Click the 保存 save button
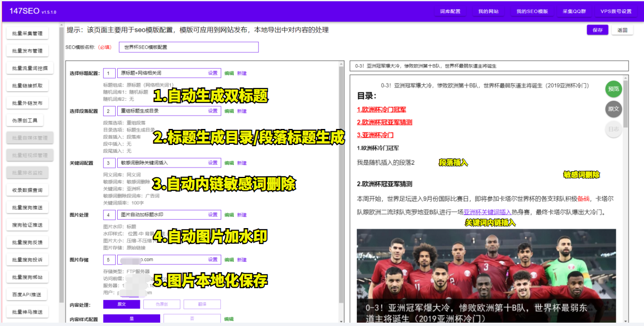This screenshot has height=326, width=644. coord(597,30)
